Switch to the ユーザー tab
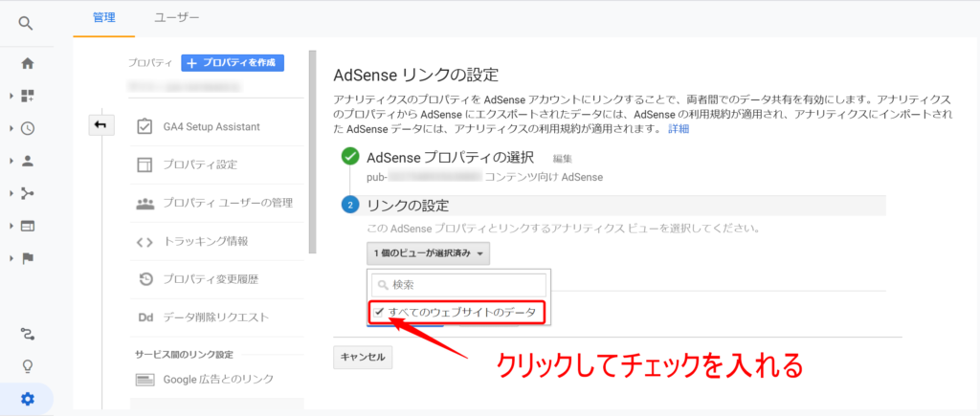 tap(177, 19)
